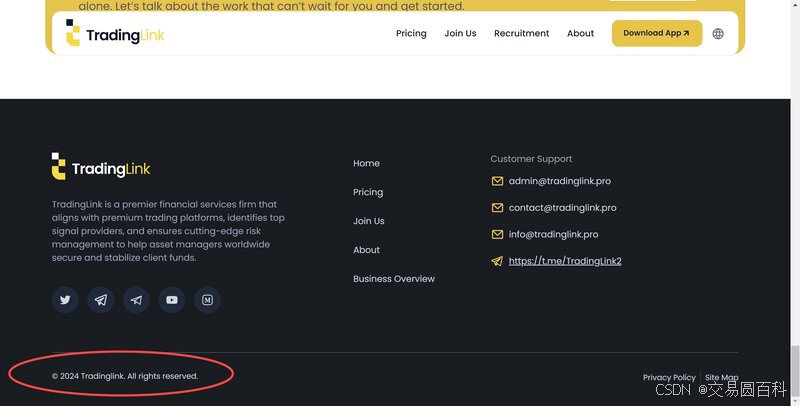The height and width of the screenshot is (406, 800).
Task: Click the 2024 Tradinglink copyright text
Action: [x=125, y=376]
